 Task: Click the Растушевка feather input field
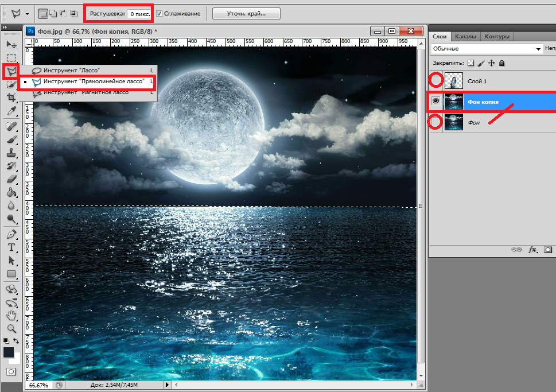(x=139, y=13)
